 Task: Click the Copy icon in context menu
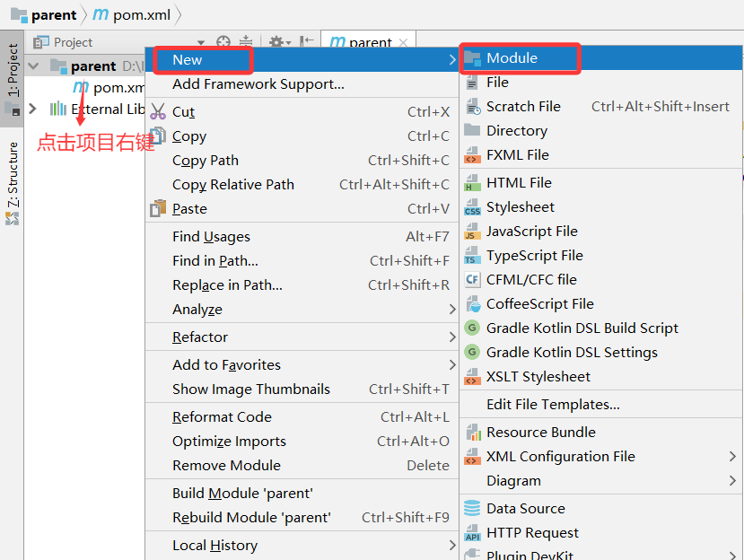tap(158, 136)
